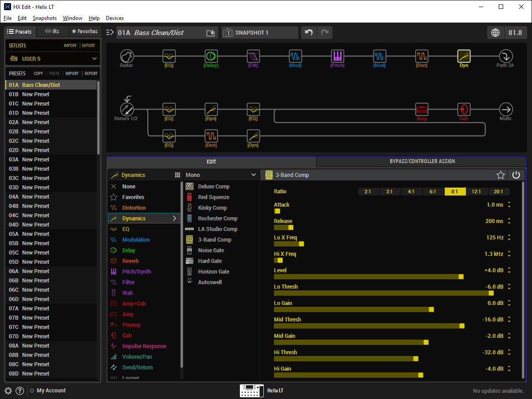Select the Path 2A output block
Screen dimensions: 532x399
point(506,56)
